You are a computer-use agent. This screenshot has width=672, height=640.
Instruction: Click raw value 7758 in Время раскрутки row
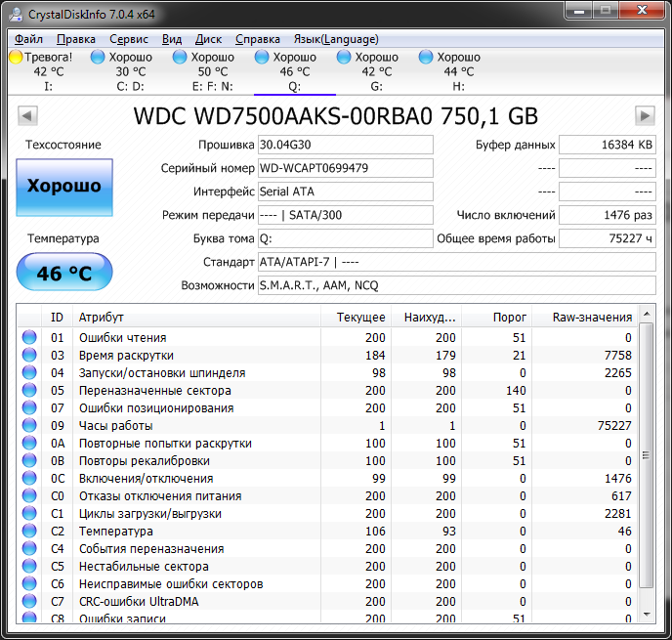pyautogui.click(x=617, y=356)
